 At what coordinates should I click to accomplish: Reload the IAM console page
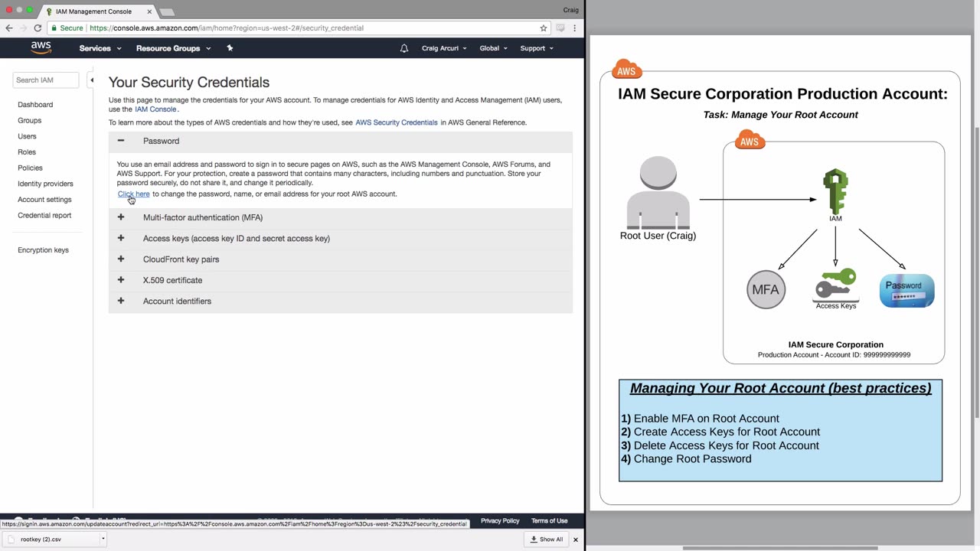click(x=38, y=28)
